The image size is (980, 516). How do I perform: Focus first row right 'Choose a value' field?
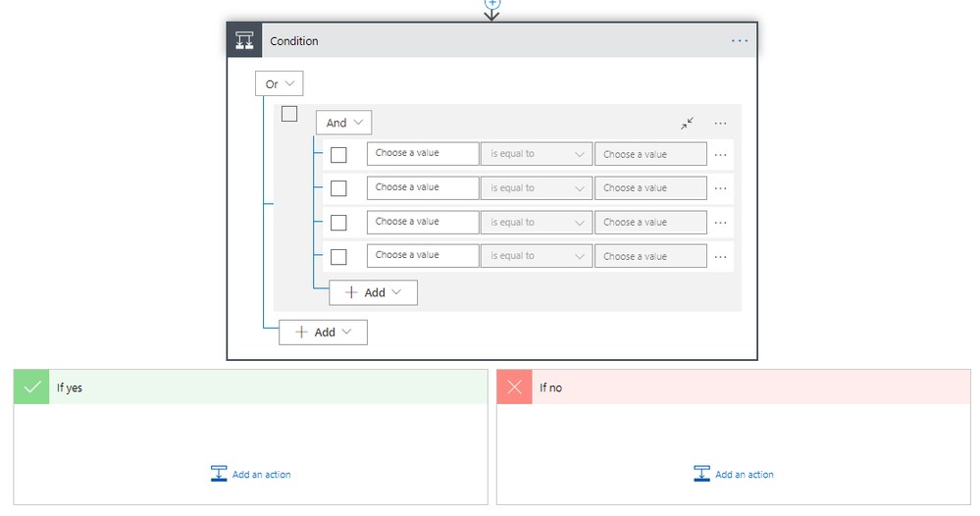point(650,154)
